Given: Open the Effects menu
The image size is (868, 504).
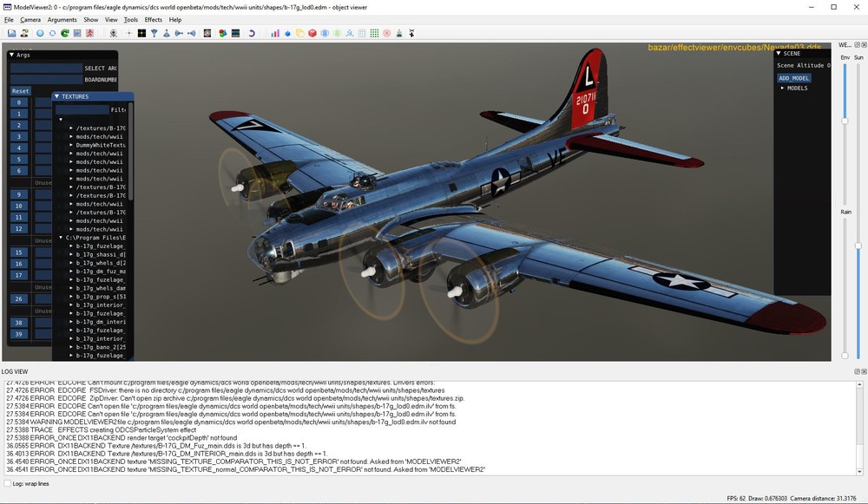Looking at the screenshot, I should click(x=154, y=18).
